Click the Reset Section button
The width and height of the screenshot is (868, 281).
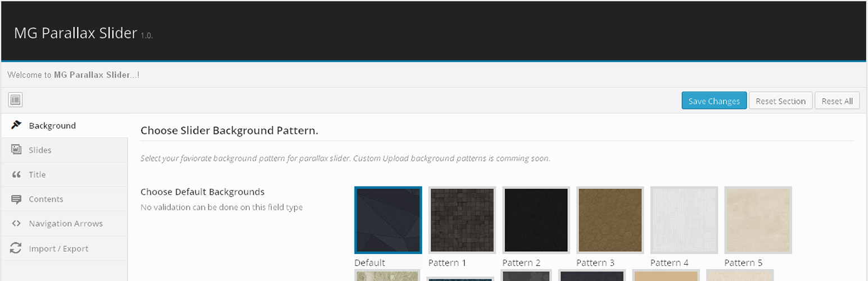coord(780,101)
